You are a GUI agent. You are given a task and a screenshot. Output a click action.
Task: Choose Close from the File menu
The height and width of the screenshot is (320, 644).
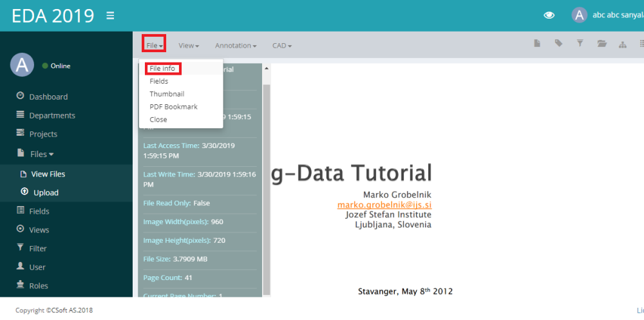pyautogui.click(x=158, y=120)
